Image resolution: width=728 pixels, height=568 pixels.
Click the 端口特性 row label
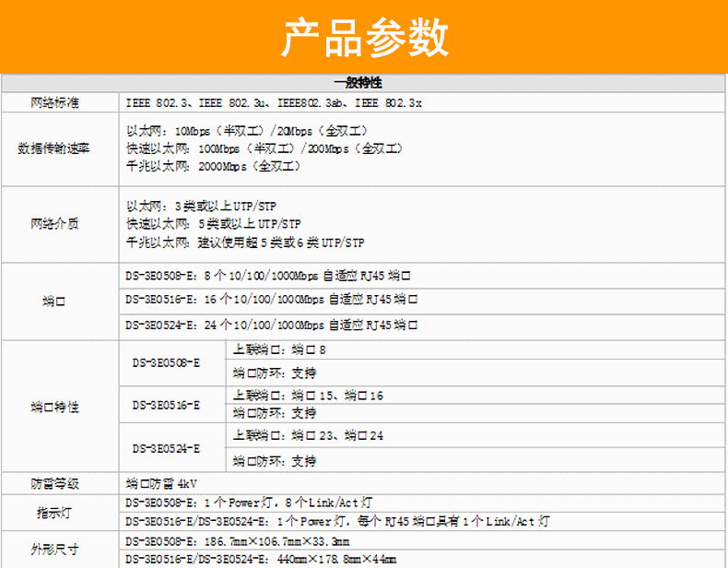[54, 408]
